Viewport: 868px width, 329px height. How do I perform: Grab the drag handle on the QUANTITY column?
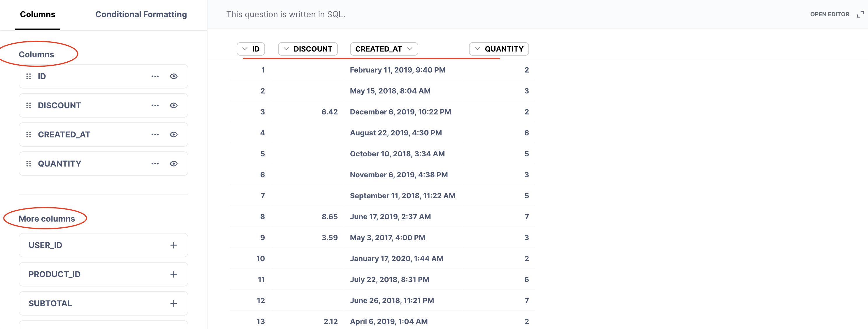[x=29, y=163]
